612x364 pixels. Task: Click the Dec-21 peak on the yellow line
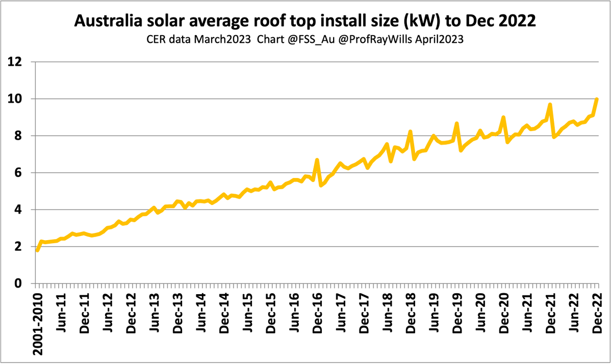pos(549,105)
